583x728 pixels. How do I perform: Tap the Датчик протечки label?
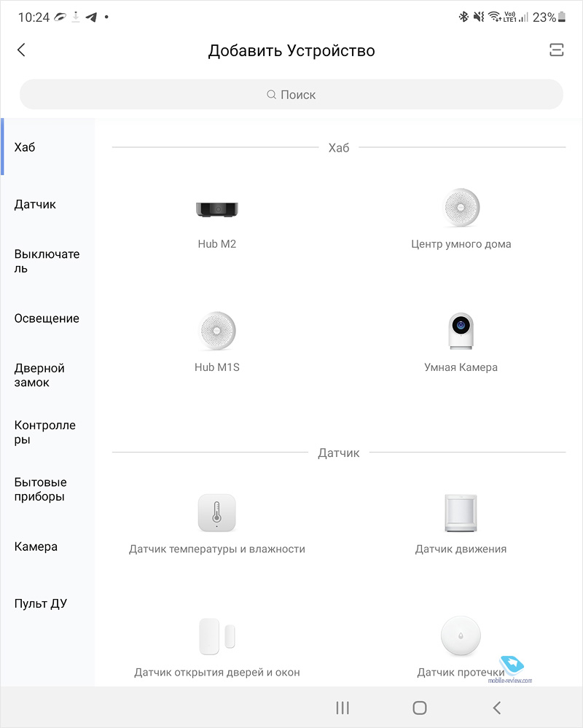click(x=461, y=673)
